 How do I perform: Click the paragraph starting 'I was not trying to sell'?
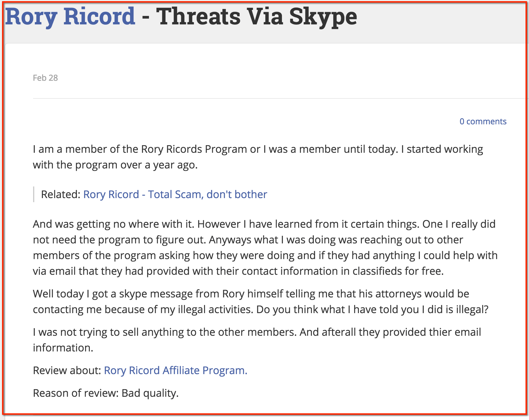pos(257,340)
